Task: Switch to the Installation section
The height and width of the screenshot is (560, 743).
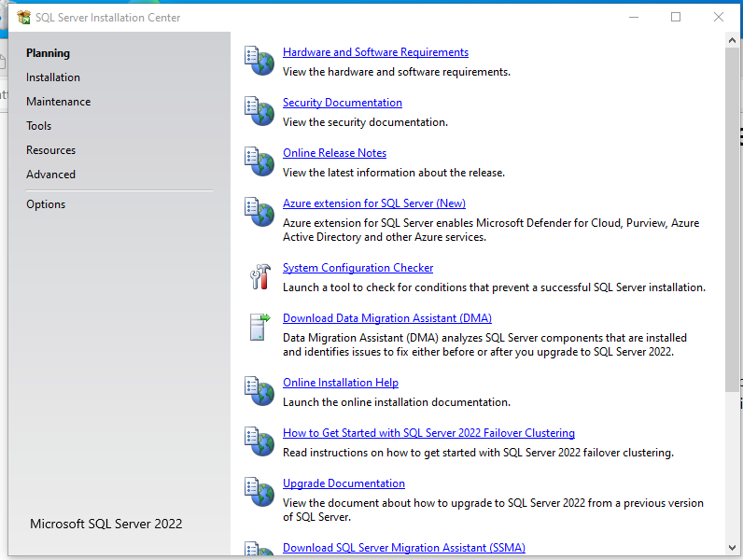Action: coord(53,77)
